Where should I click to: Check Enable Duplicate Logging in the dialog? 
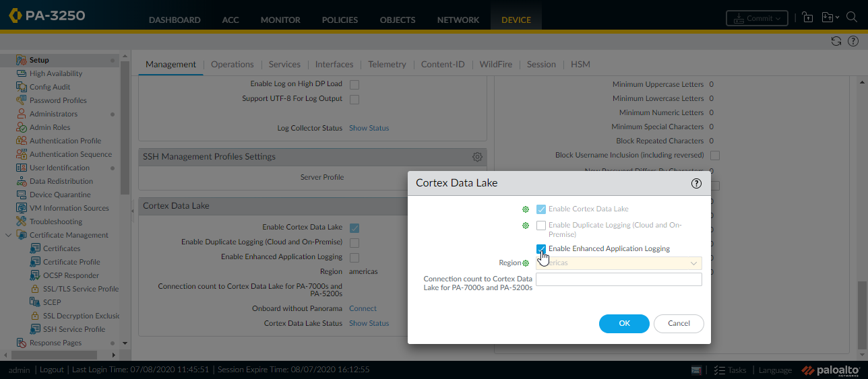(x=540, y=226)
